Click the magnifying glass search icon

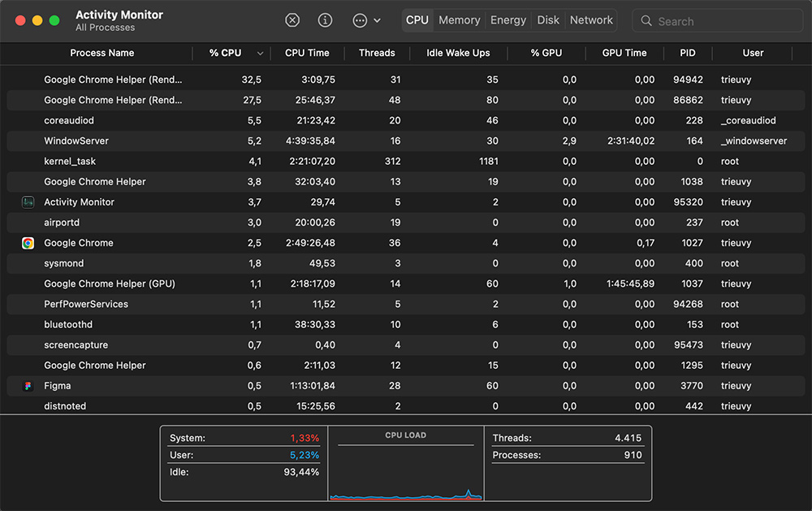[646, 21]
